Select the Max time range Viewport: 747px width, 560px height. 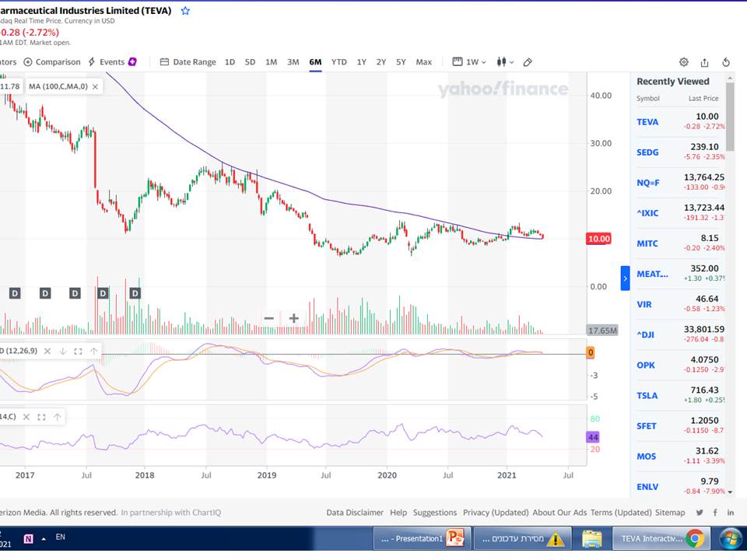click(x=423, y=62)
